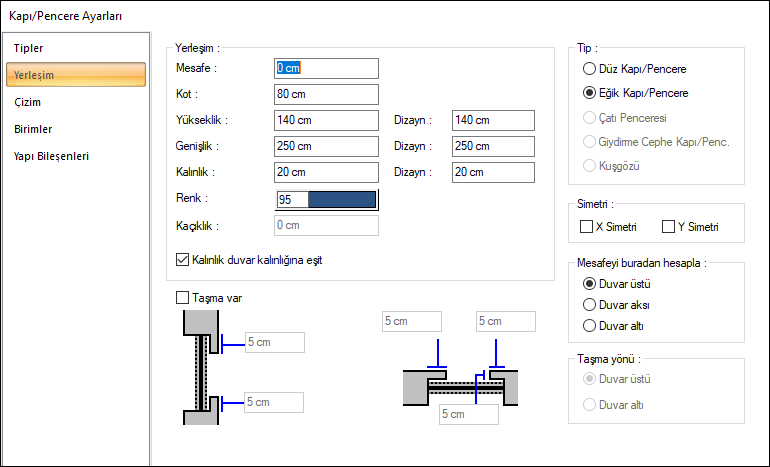Toggle X Simetri checkbox
The image size is (770, 467).
click(587, 227)
